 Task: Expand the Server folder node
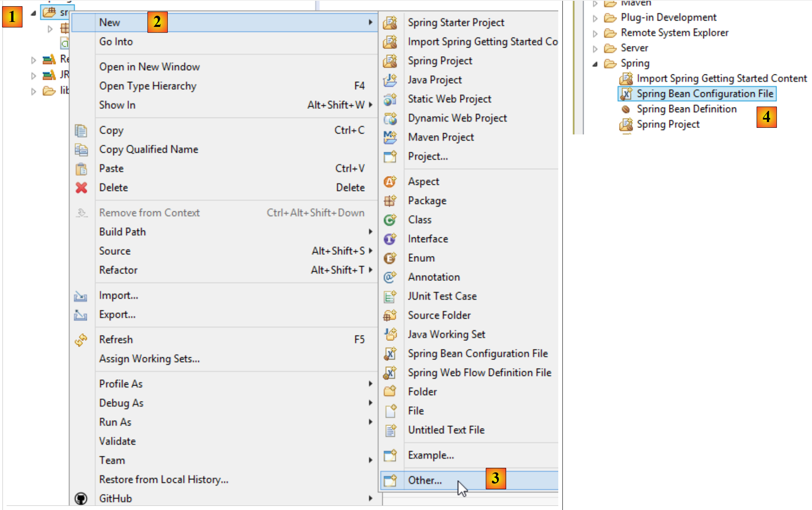click(x=595, y=48)
